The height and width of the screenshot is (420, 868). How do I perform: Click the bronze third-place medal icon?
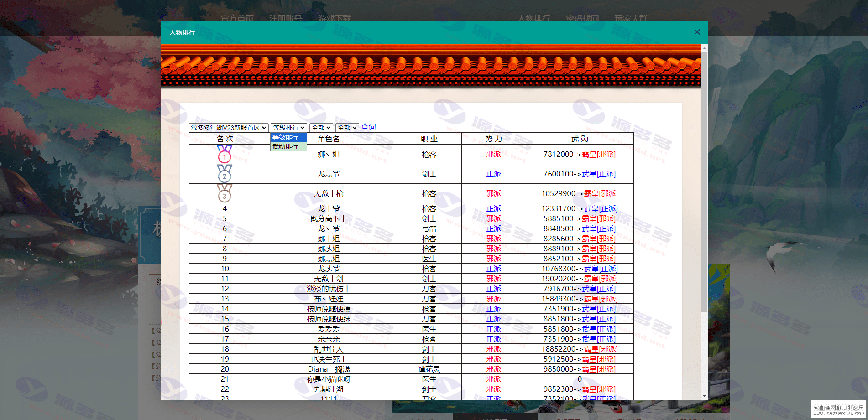[x=225, y=193]
